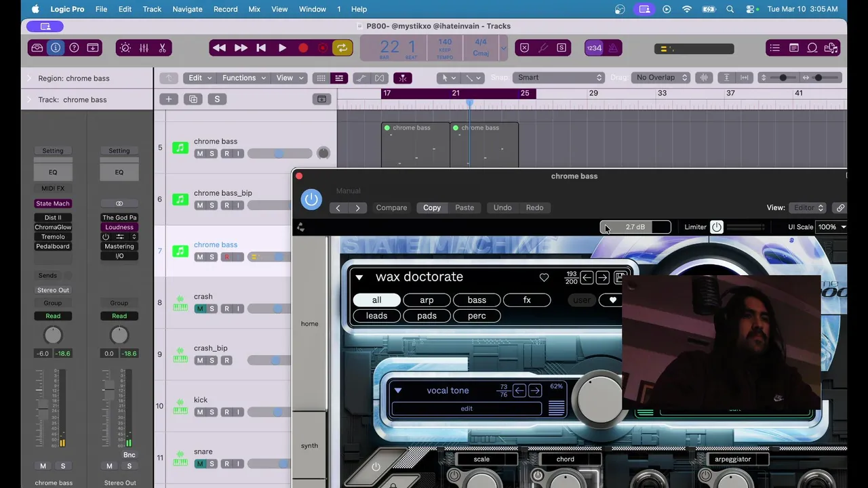Open the Track menu
Image resolution: width=868 pixels, height=488 pixels.
152,9
